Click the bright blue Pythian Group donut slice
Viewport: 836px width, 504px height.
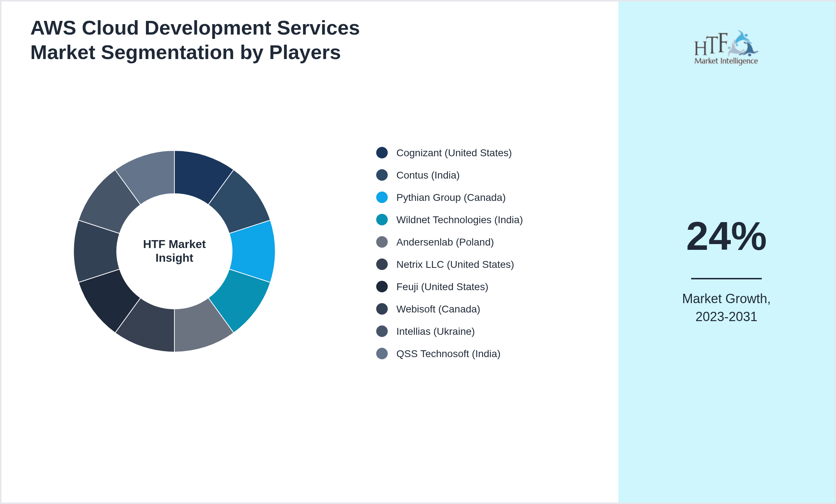(x=254, y=251)
